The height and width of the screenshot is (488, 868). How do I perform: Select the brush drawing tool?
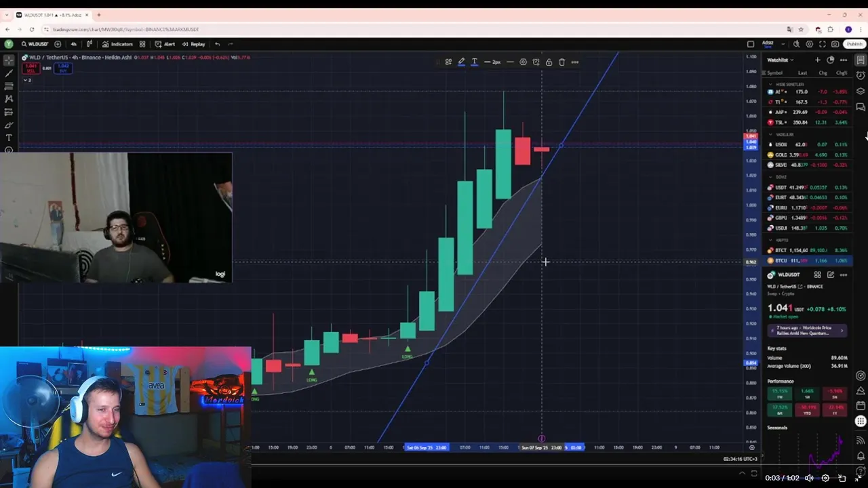9,125
